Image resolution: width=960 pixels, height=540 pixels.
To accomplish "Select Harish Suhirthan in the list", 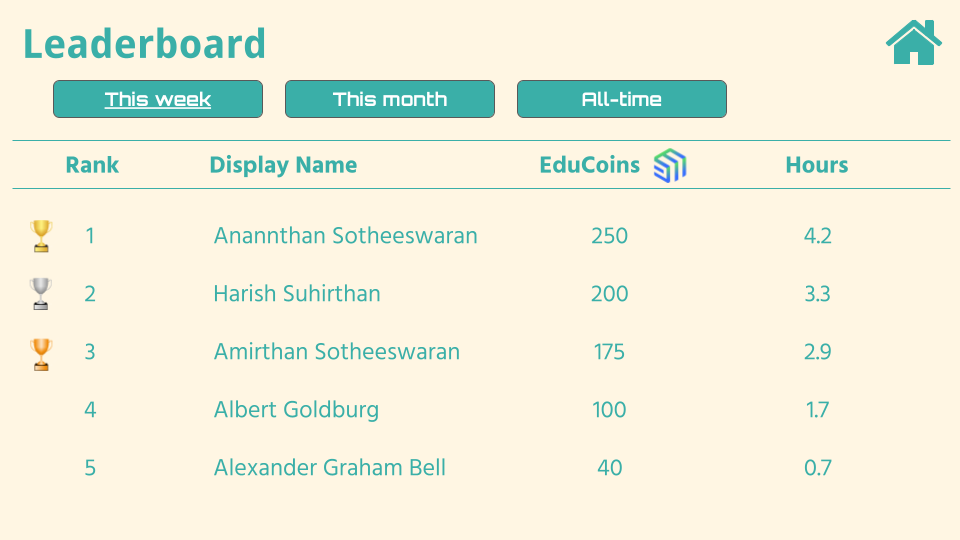I will [297, 294].
